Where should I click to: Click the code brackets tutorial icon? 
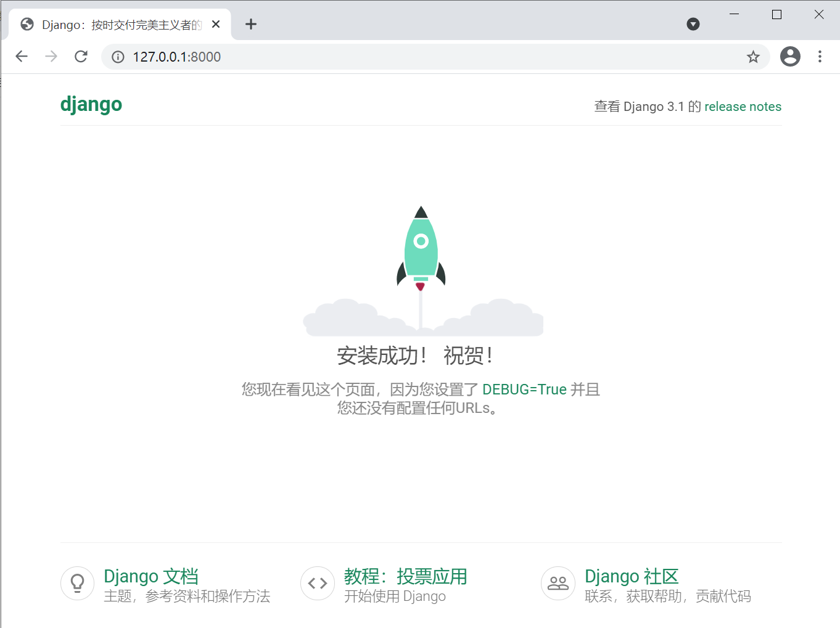click(x=317, y=583)
